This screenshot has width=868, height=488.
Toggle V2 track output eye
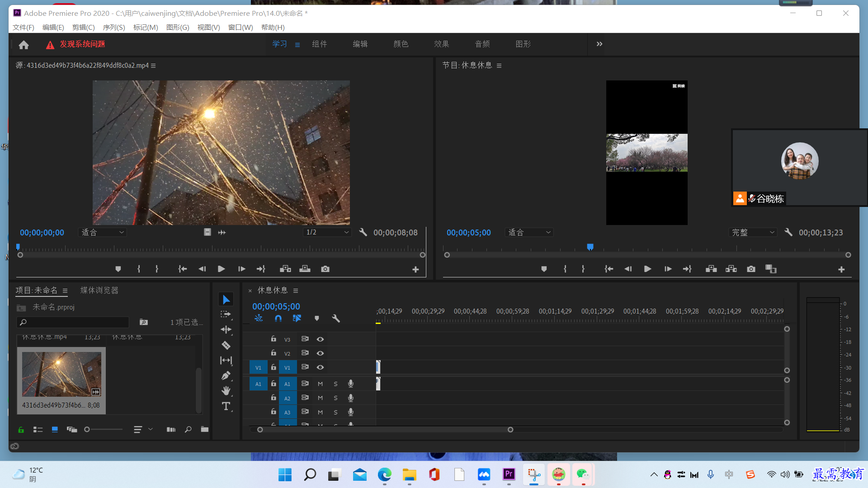[x=320, y=353]
